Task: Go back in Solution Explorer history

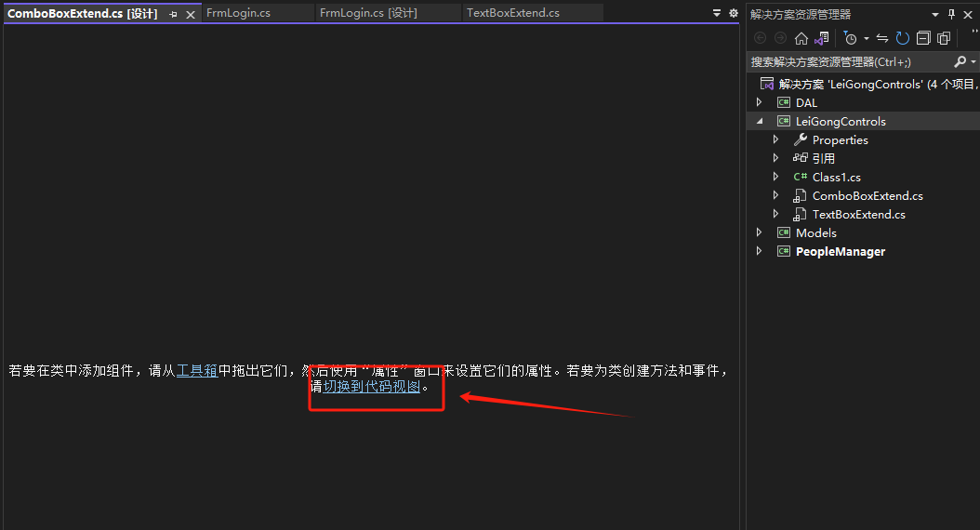Action: pyautogui.click(x=760, y=38)
